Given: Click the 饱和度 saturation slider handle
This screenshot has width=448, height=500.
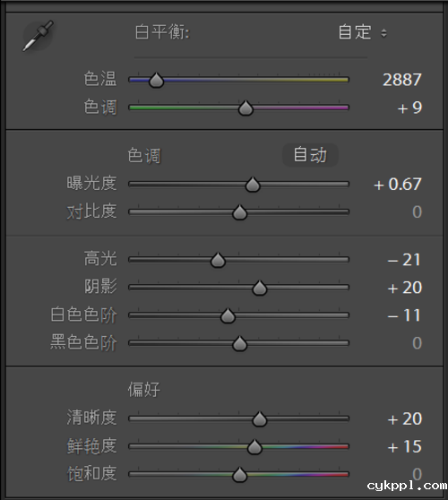Looking at the screenshot, I should [x=239, y=474].
